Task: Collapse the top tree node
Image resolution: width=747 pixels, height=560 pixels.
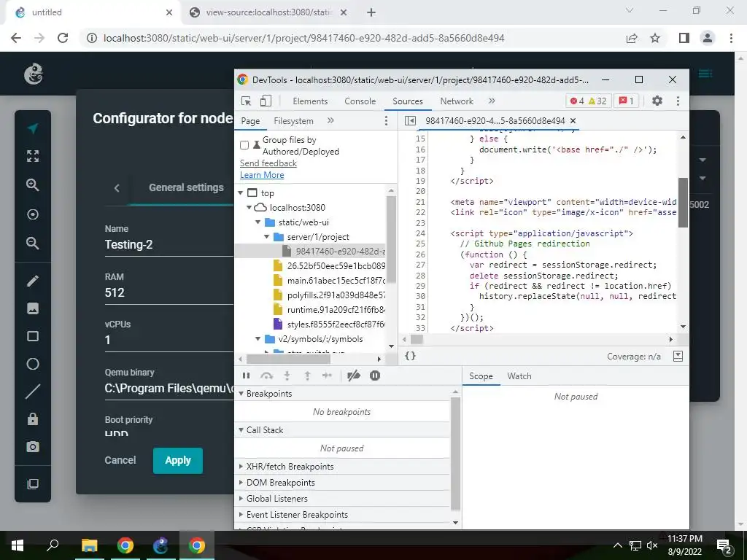Action: click(x=241, y=192)
